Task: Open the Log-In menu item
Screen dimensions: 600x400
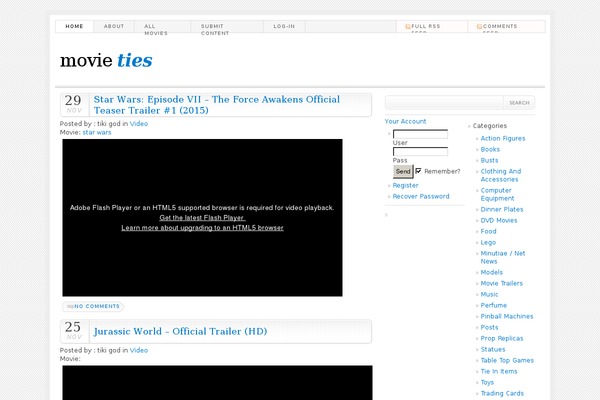Action: point(284,26)
